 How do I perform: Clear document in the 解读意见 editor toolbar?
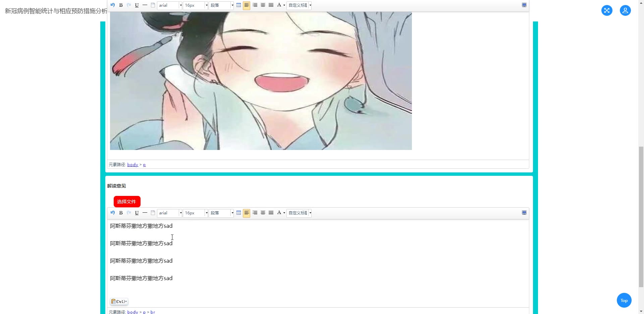153,213
